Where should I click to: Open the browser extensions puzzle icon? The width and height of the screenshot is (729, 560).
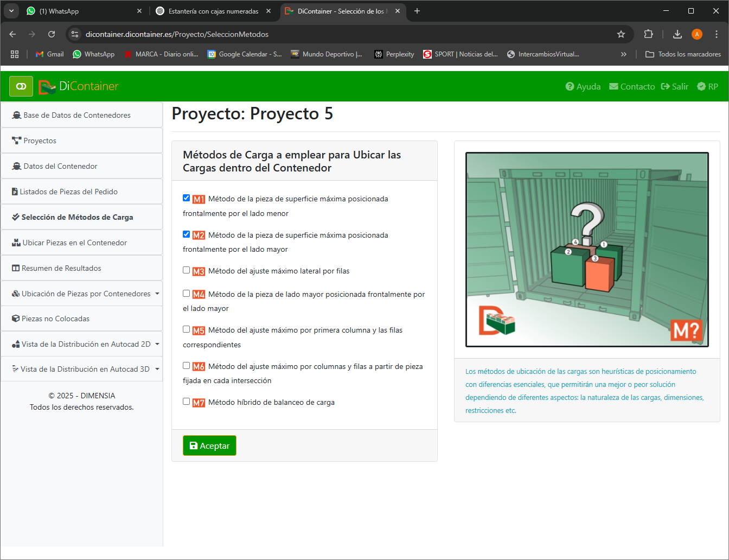click(x=648, y=34)
